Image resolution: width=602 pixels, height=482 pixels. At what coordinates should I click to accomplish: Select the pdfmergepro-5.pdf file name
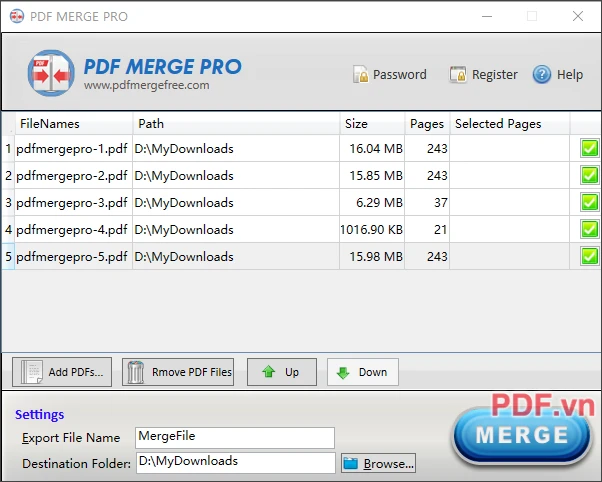click(72, 257)
